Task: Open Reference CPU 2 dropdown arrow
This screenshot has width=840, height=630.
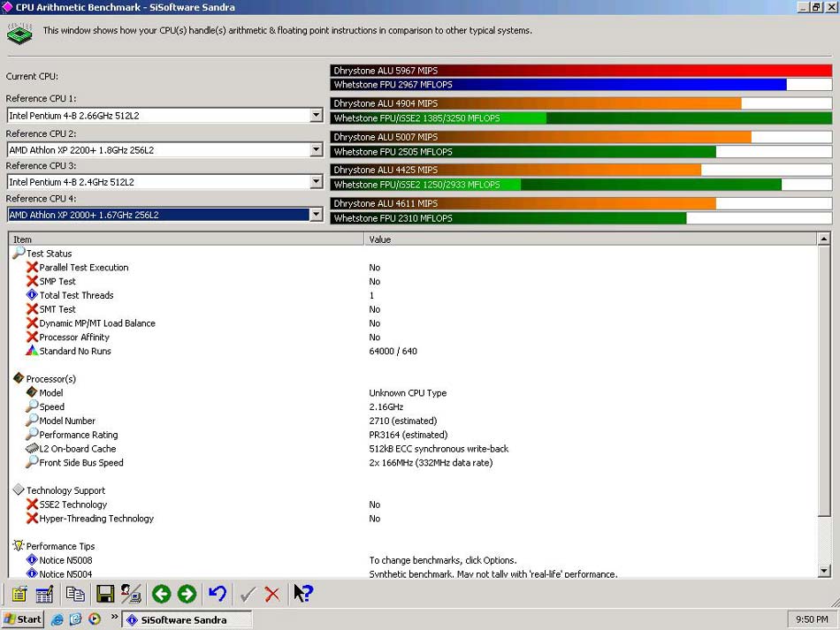Action: click(316, 150)
